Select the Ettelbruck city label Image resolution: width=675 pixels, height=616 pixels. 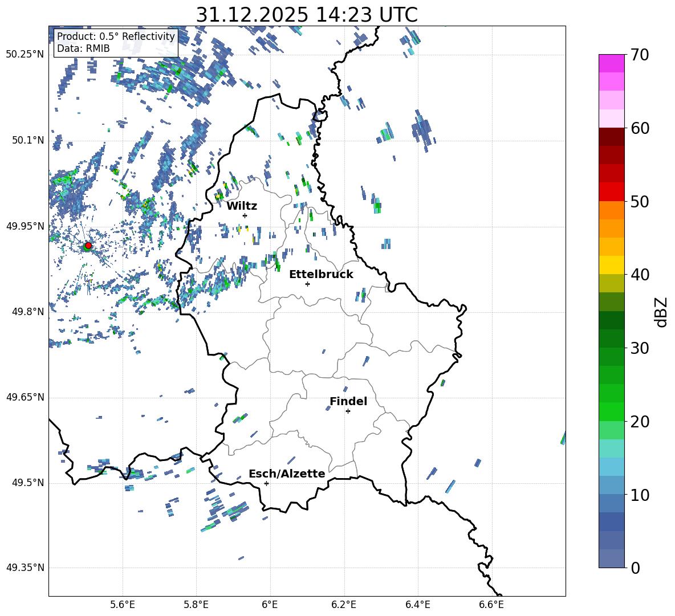point(321,275)
